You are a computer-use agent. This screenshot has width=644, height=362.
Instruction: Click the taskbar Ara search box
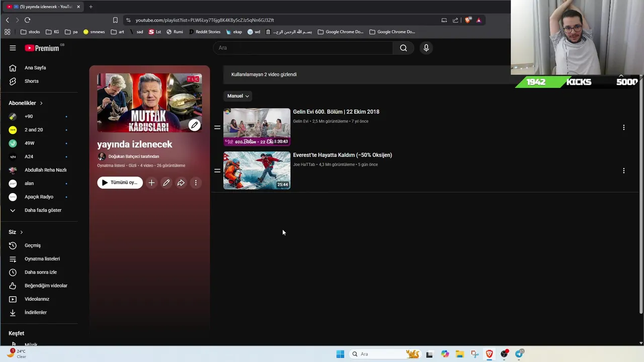click(x=385, y=354)
